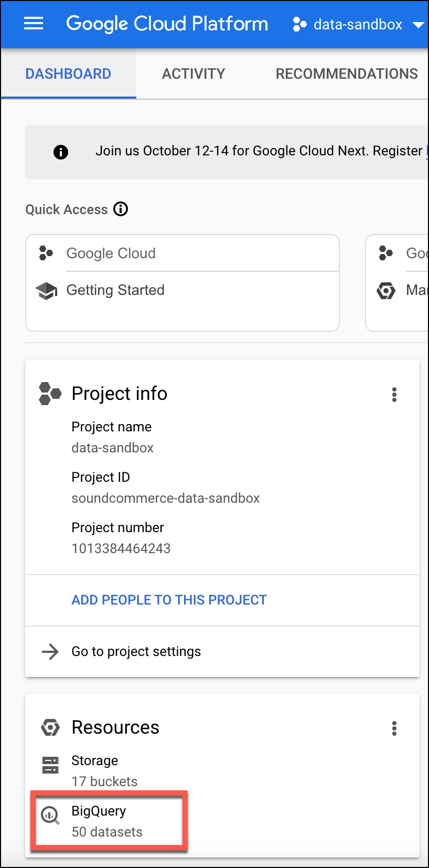Click the highlighted BigQuery icon
Viewport: 429px width, 868px height.
(x=50, y=816)
